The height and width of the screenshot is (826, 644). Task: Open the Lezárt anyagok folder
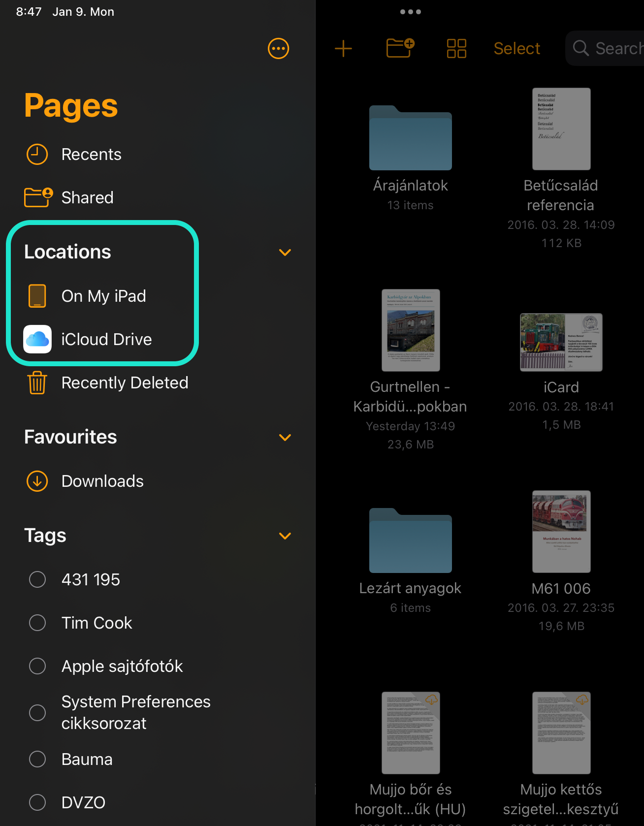411,540
